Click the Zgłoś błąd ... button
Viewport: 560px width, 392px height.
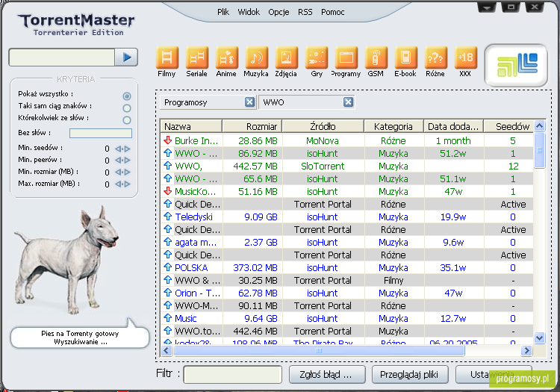tap(327, 375)
